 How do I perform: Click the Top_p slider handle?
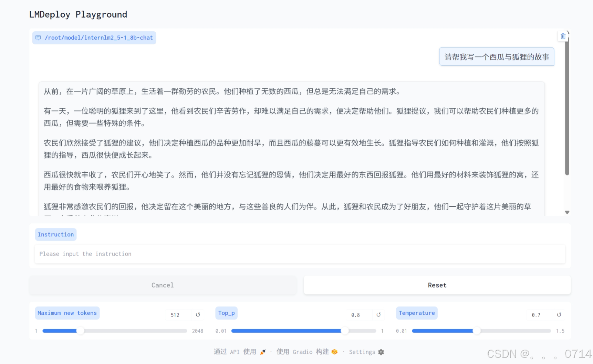tap(345, 331)
